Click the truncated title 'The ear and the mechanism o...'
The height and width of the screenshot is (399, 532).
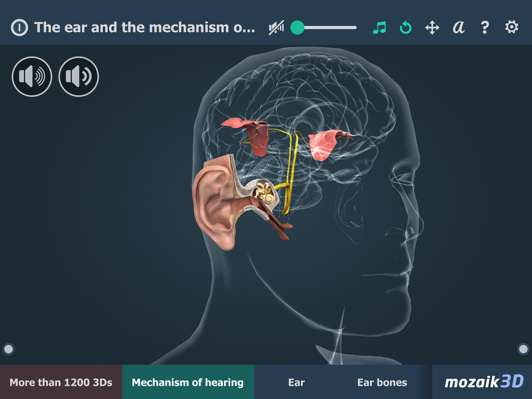pyautogui.click(x=144, y=27)
